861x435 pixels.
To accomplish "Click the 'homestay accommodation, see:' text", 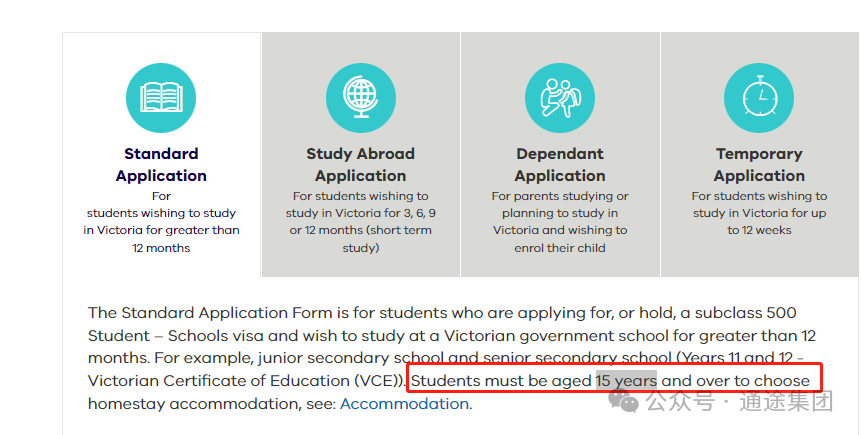I will click(211, 404).
